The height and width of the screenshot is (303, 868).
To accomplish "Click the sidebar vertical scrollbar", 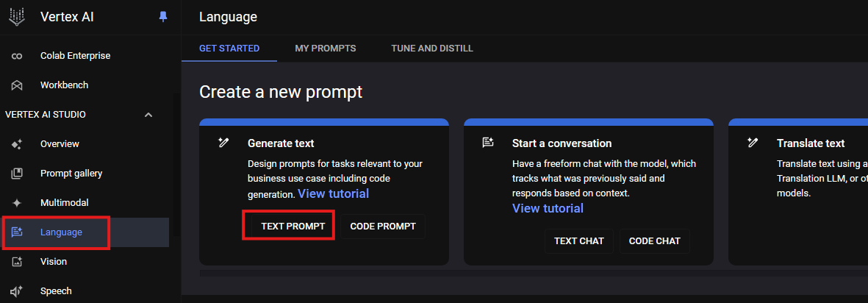I will pos(176,166).
